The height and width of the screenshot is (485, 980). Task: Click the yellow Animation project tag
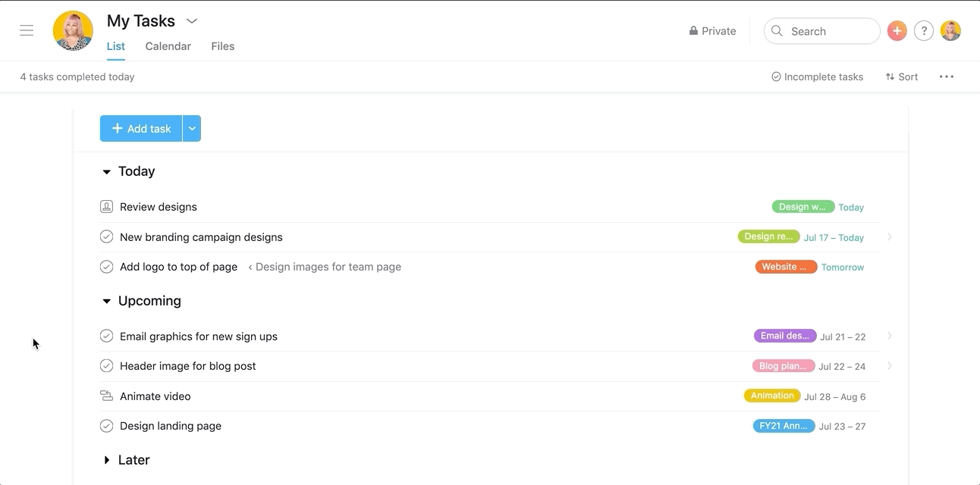coord(772,396)
